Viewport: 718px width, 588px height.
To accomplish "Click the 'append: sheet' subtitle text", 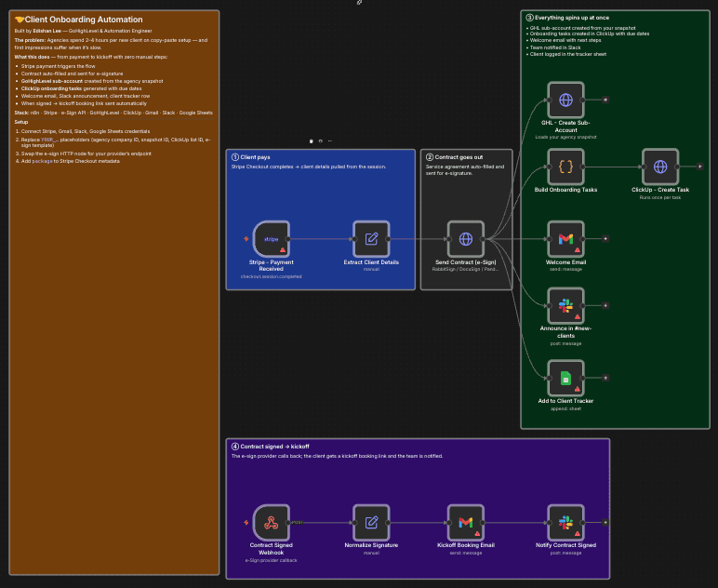I will (566, 408).
